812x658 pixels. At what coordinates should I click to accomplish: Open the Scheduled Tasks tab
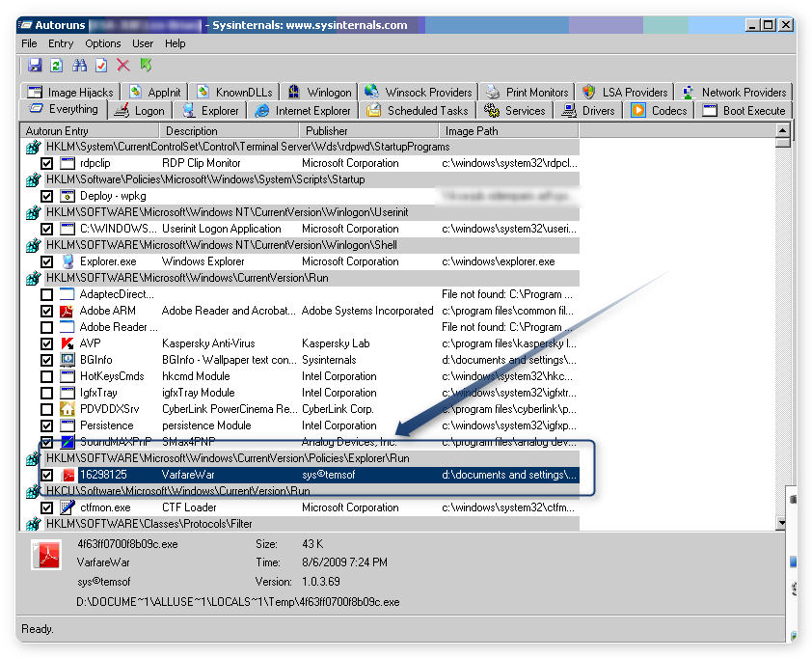tap(418, 110)
